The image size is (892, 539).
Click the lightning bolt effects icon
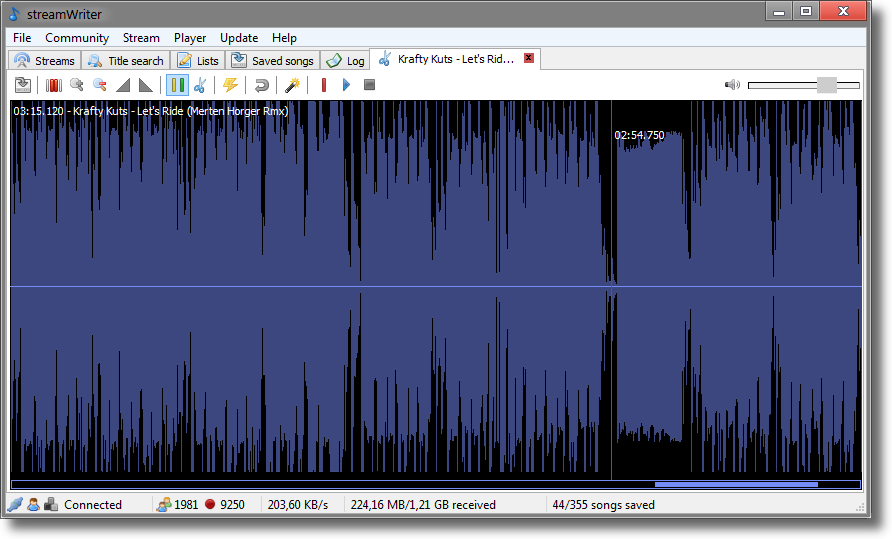230,85
